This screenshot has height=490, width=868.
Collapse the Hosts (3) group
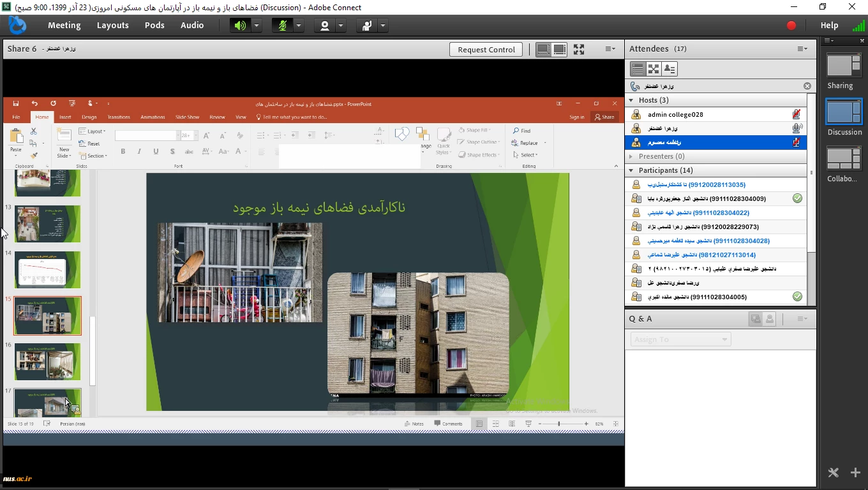click(631, 100)
